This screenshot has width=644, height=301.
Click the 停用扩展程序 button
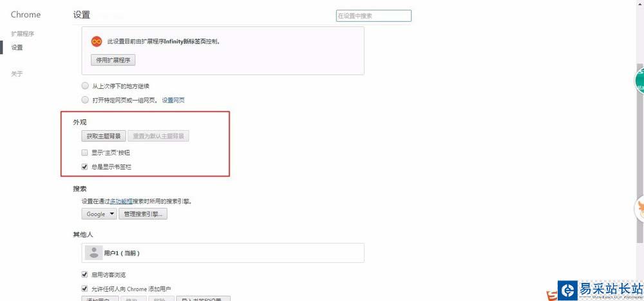pyautogui.click(x=113, y=60)
